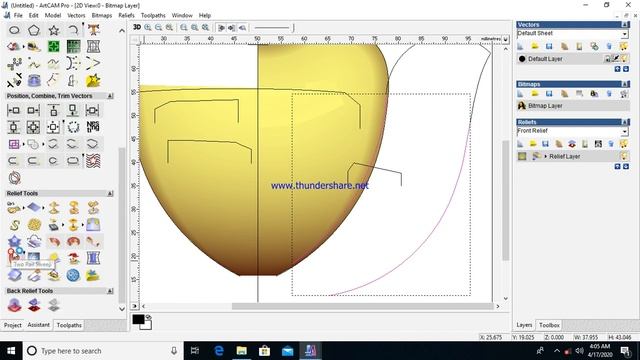Viewport: 640px width, 360px height.
Task: Click the New Vector Layer icon
Action: tap(520, 47)
